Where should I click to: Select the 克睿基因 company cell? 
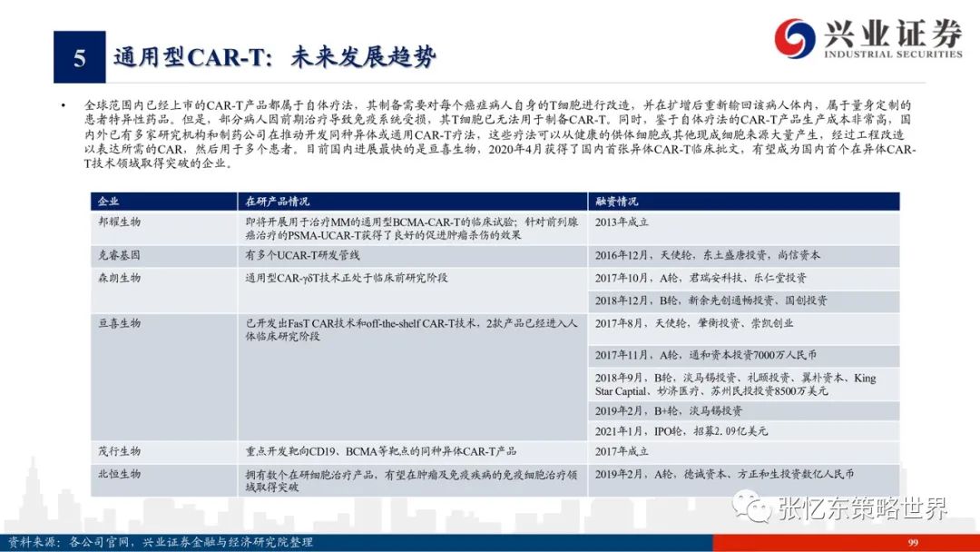[163, 256]
